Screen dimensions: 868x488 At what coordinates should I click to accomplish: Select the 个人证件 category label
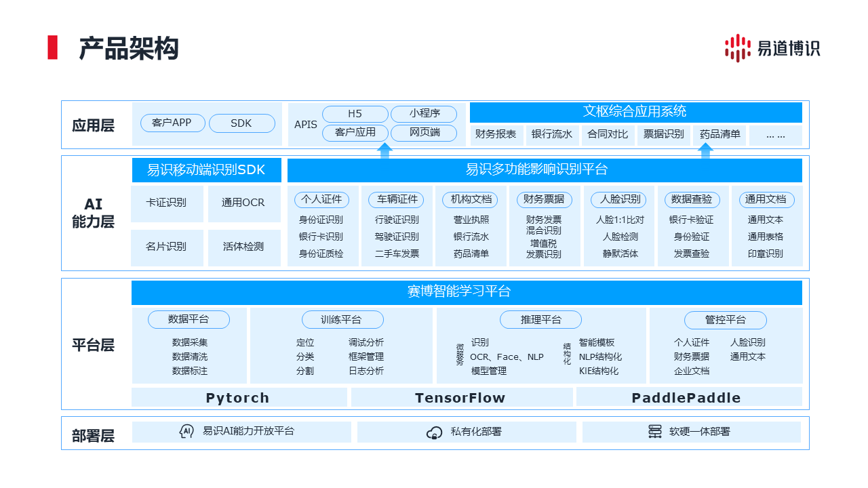[321, 199]
